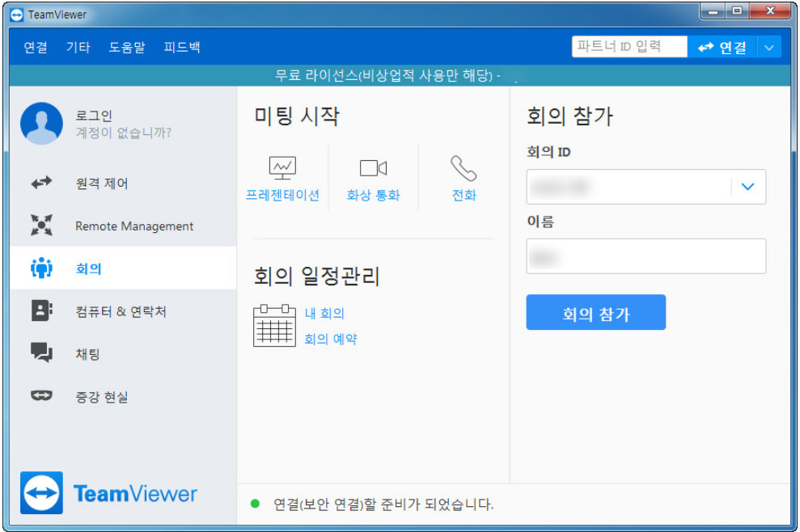The width and height of the screenshot is (800, 532).
Task: Open the 기타 menu
Action: [78, 48]
